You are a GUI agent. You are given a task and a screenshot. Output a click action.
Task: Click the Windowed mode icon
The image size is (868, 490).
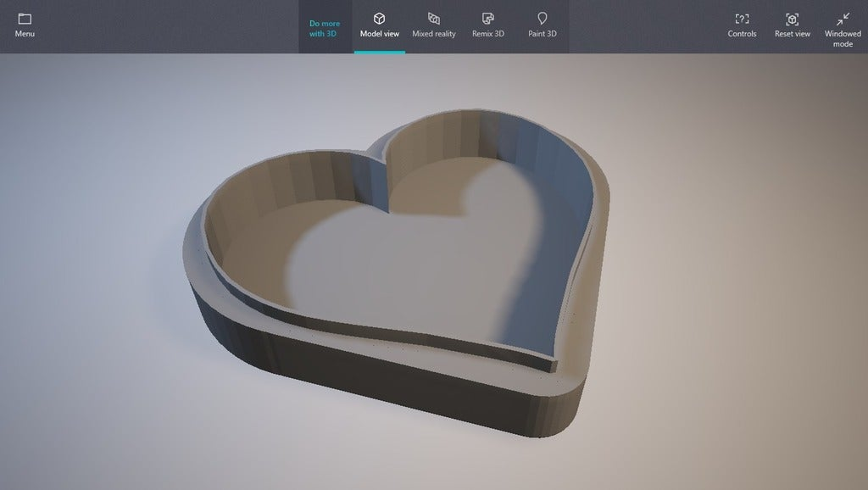coord(842,17)
